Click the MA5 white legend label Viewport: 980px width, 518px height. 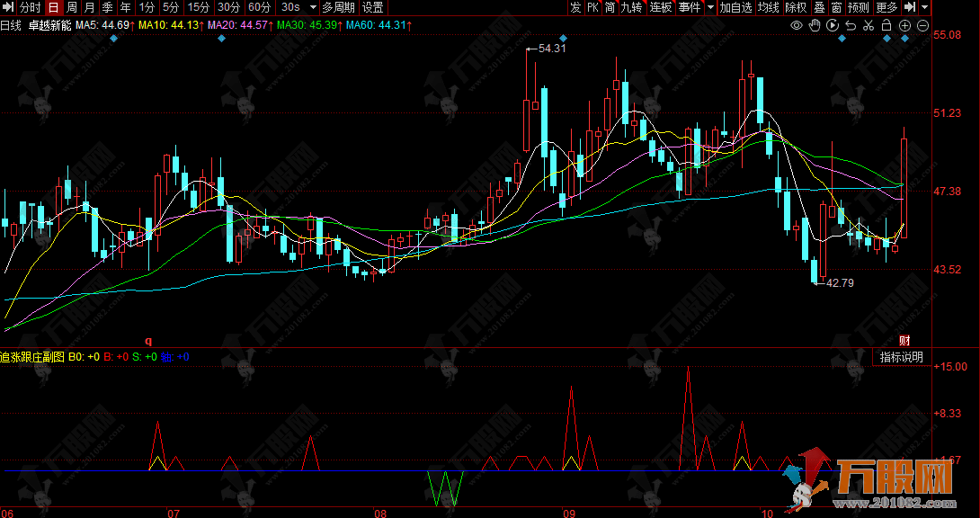tap(103, 25)
